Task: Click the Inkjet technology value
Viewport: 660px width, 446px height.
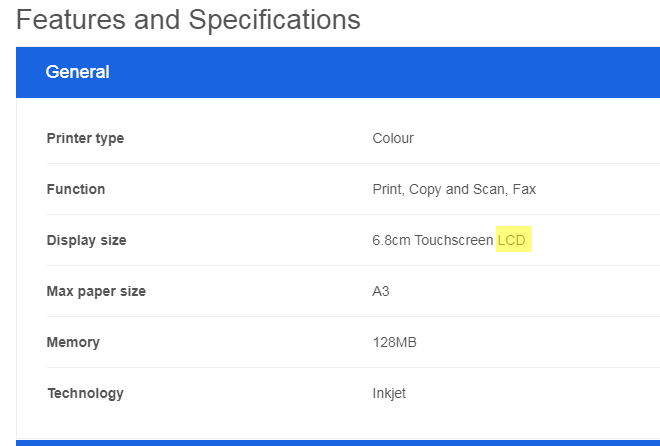Action: point(390,393)
